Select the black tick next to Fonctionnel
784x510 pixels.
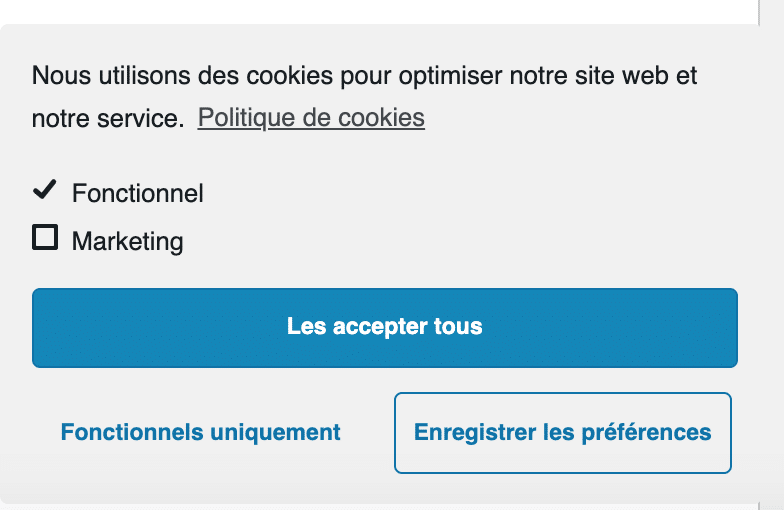coord(45,189)
